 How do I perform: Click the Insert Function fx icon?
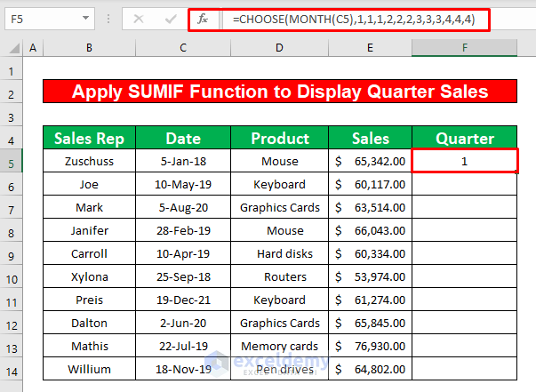click(202, 18)
